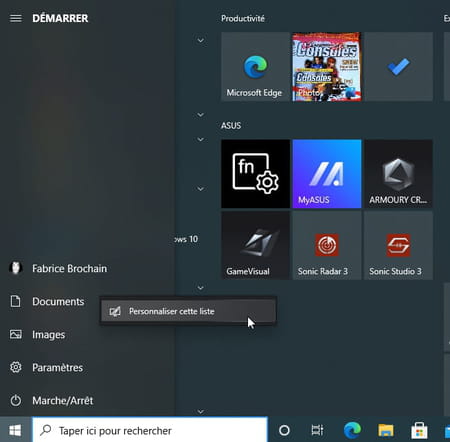The image size is (450, 442).
Task: Open Paramètres settings
Action: (87, 367)
